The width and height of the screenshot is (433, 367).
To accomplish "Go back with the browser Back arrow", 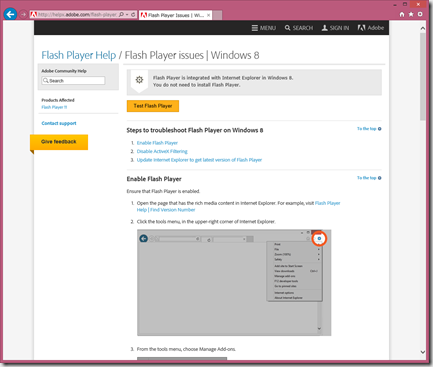I will pos(10,14).
